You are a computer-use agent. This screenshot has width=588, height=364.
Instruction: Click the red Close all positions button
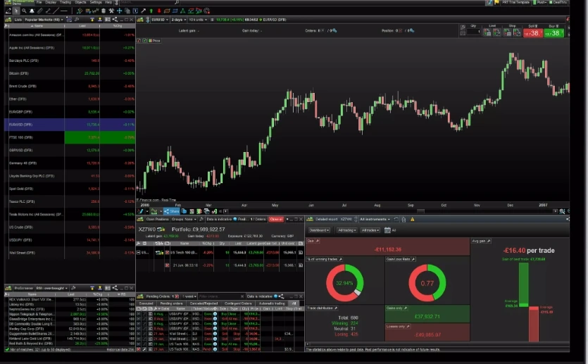point(277,219)
